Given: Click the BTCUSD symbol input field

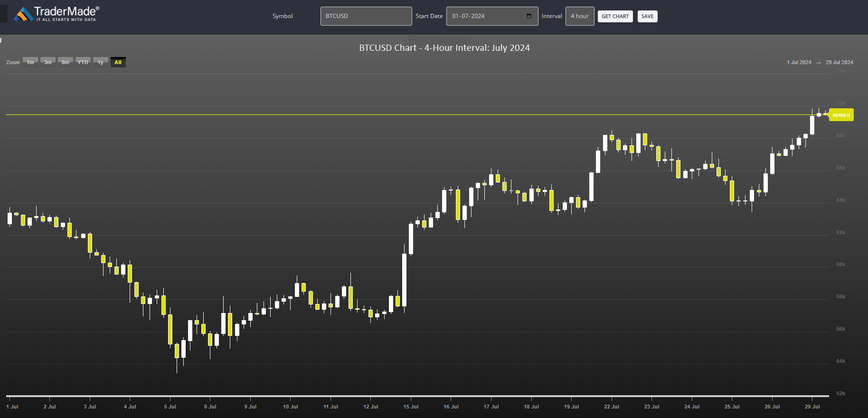Looking at the screenshot, I should (366, 16).
